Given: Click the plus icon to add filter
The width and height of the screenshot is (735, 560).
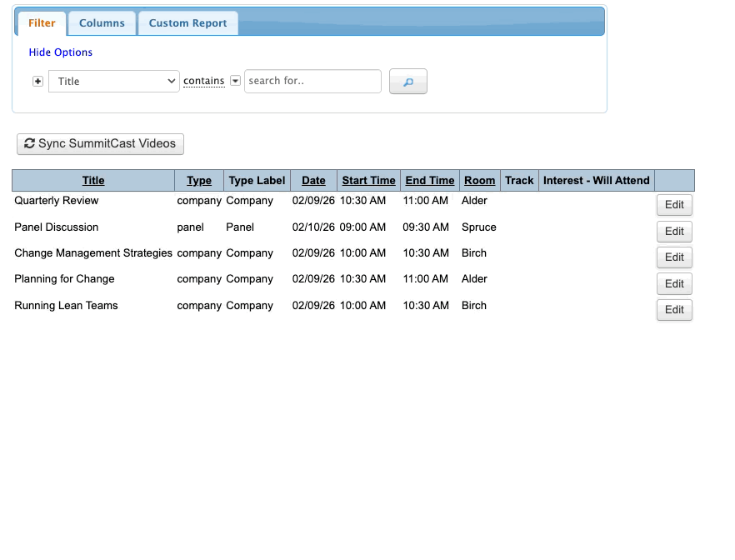Looking at the screenshot, I should (x=37, y=82).
